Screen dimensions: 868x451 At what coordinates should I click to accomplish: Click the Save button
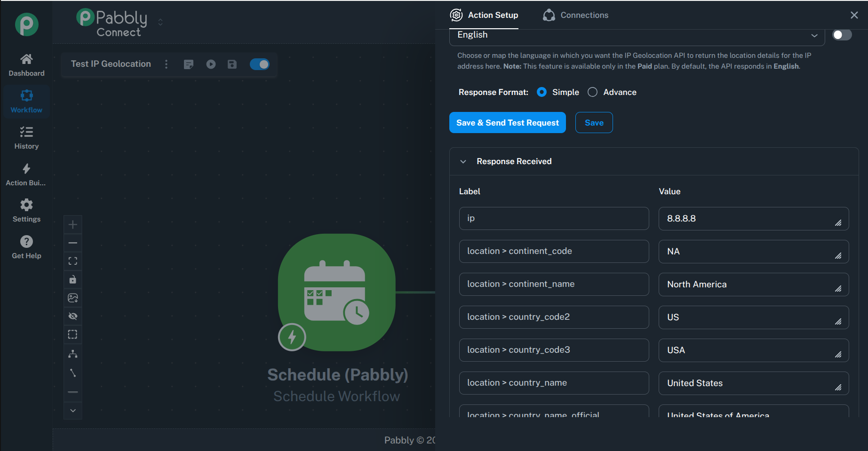coord(594,123)
